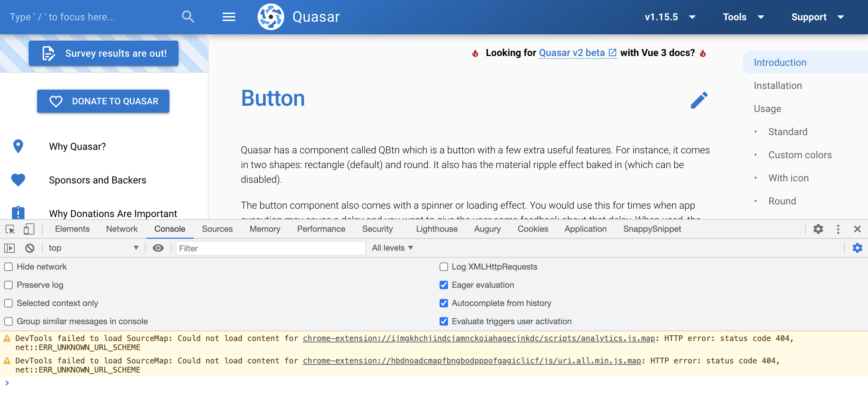Open the top context selector dropdown
Image resolution: width=868 pixels, height=418 pixels.
pos(93,248)
